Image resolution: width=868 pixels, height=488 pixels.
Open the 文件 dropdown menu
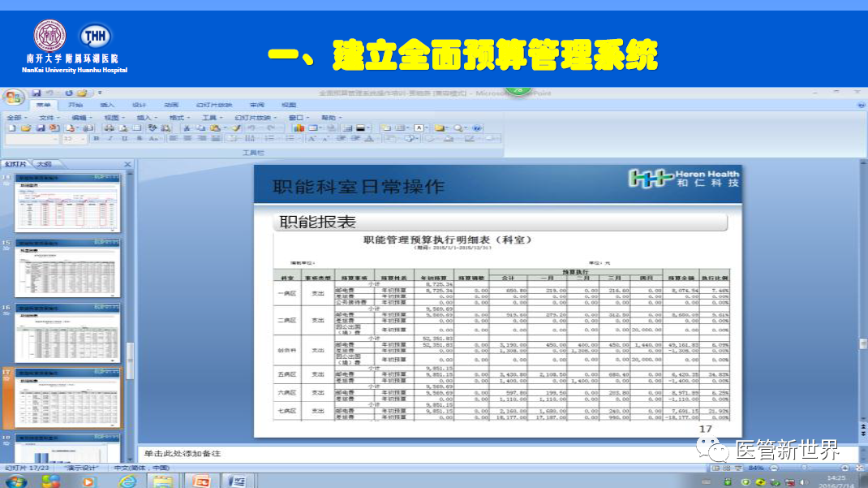[47, 117]
